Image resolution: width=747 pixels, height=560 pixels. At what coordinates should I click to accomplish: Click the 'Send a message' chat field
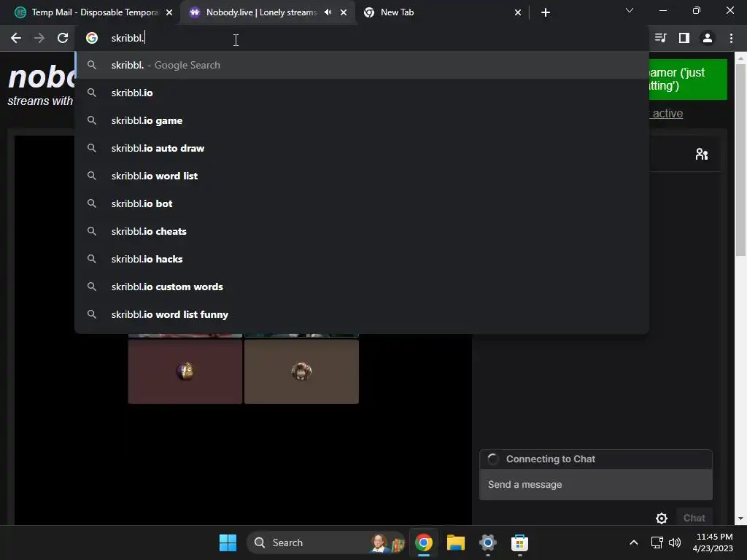tap(595, 484)
